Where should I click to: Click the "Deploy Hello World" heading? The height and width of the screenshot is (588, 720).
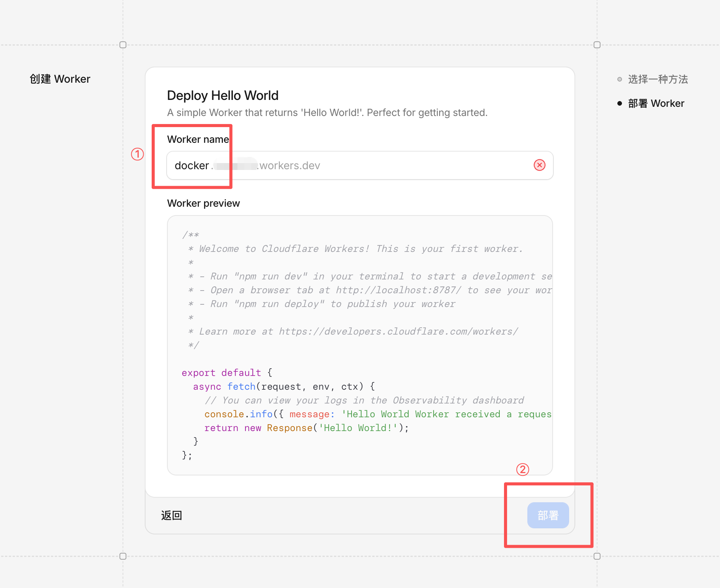point(223,95)
